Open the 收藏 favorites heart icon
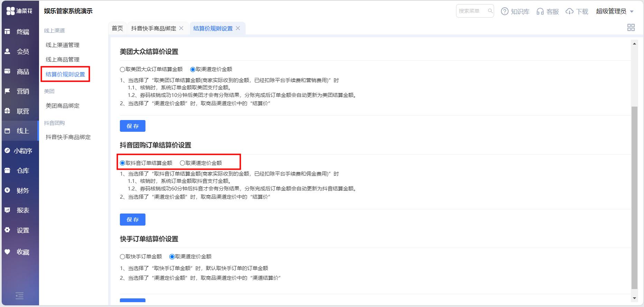This screenshot has width=644, height=307. click(x=7, y=252)
